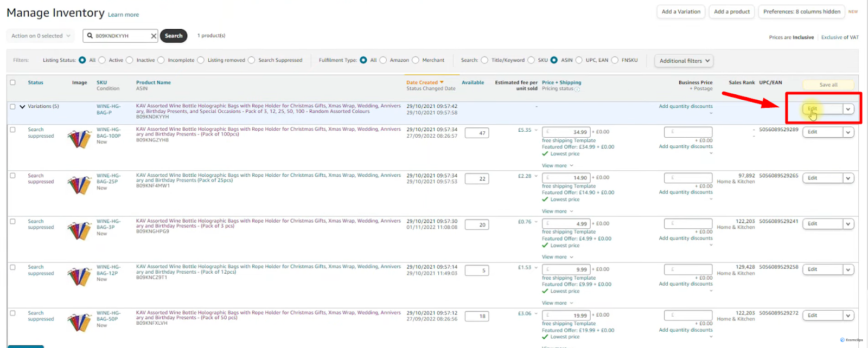
Task: Open the Edit dropdown arrow for the 25P row
Action: tap(848, 178)
